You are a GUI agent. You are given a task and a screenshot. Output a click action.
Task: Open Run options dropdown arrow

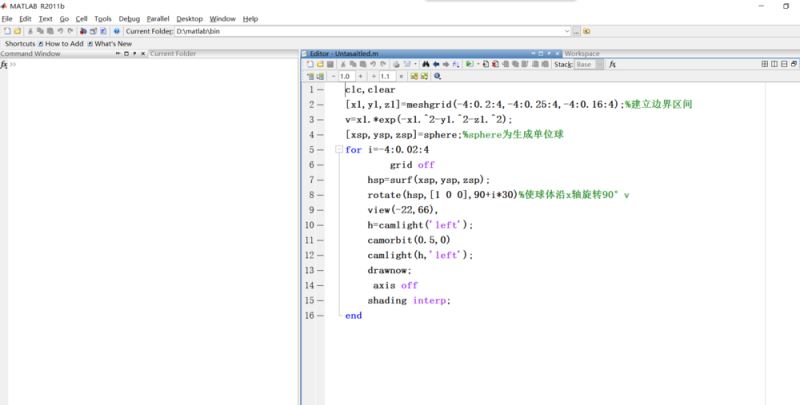[x=478, y=64]
